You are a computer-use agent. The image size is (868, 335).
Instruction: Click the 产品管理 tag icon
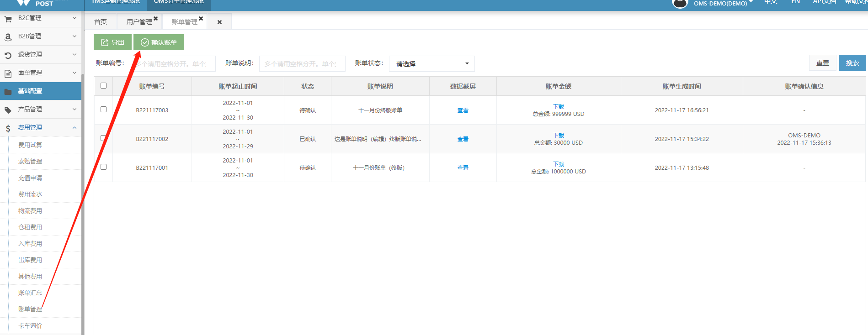click(x=8, y=110)
